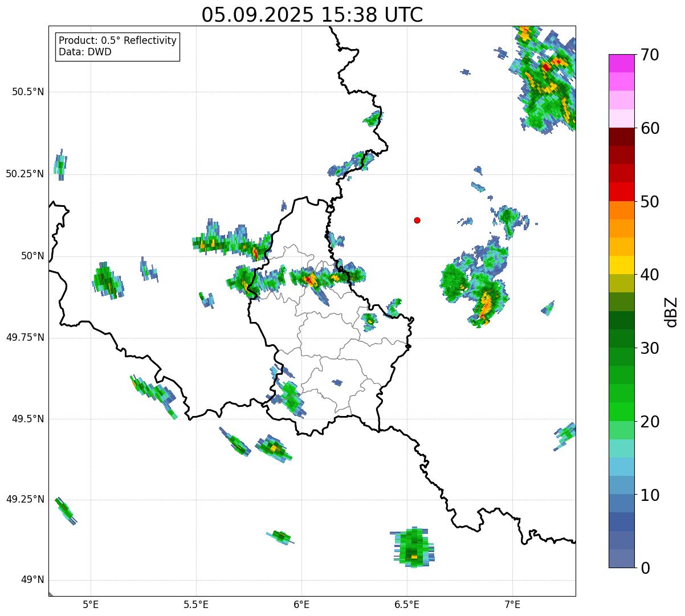The height and width of the screenshot is (616, 685).
Task: Click the dBZ colorbar axis label
Action: coord(671,312)
